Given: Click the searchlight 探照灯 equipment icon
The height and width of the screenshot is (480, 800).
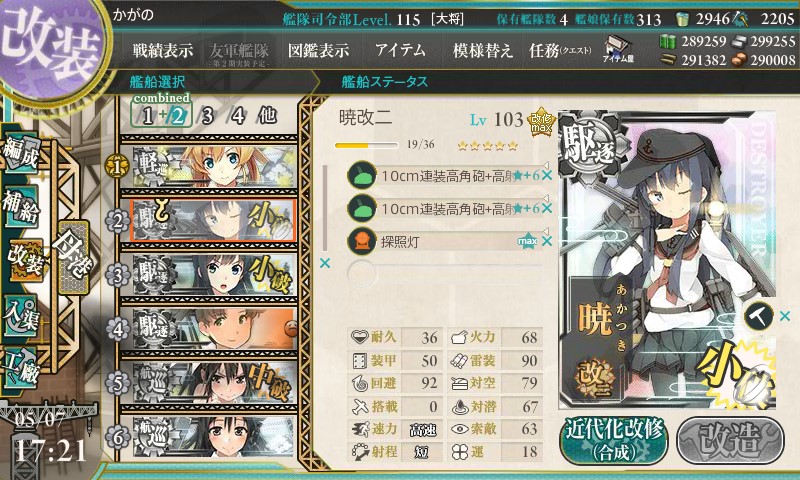Looking at the screenshot, I should click(362, 241).
